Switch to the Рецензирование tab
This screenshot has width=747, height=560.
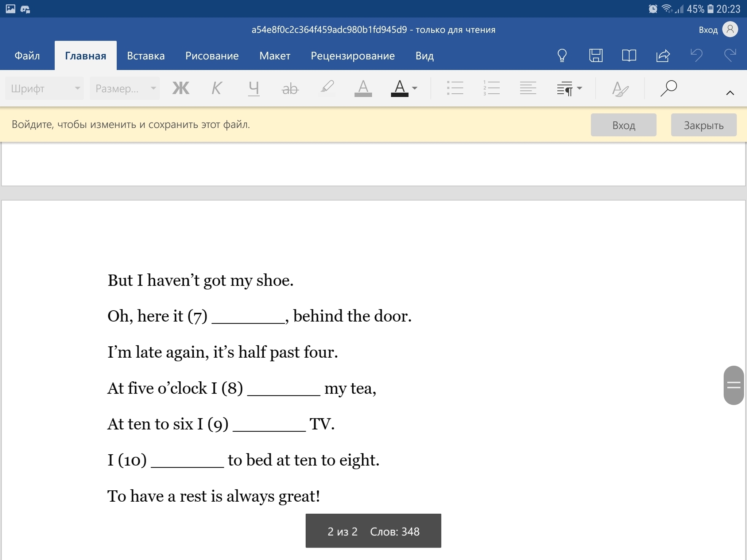pyautogui.click(x=353, y=56)
